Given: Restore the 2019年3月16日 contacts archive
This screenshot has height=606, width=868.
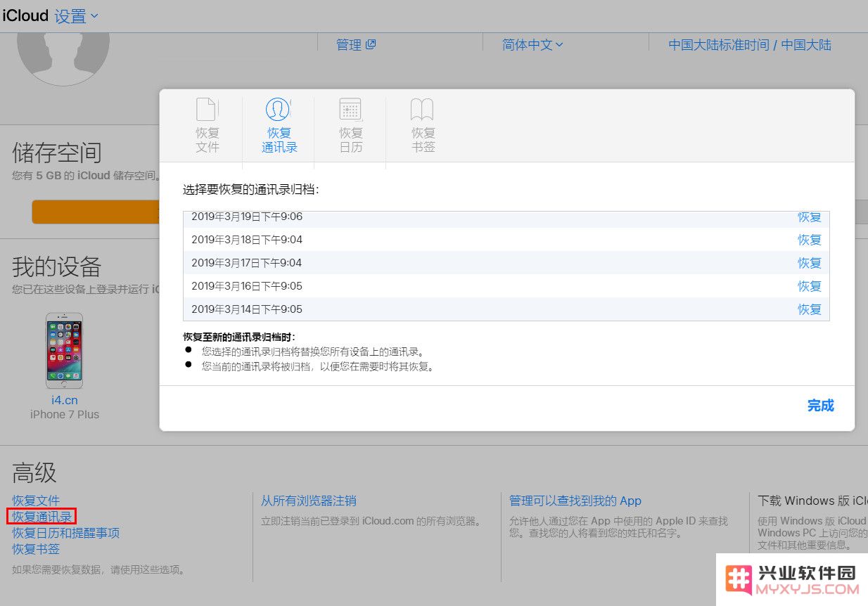Looking at the screenshot, I should tap(809, 286).
